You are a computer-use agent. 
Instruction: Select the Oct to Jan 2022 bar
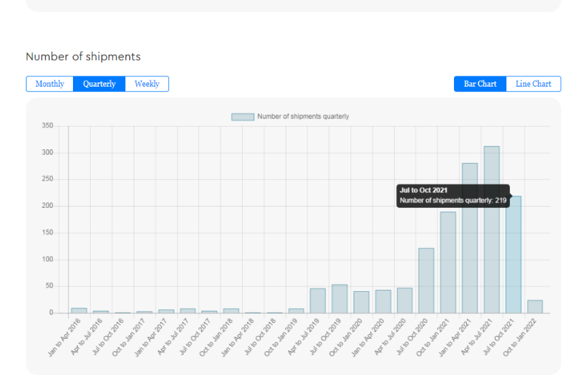pyautogui.click(x=535, y=307)
